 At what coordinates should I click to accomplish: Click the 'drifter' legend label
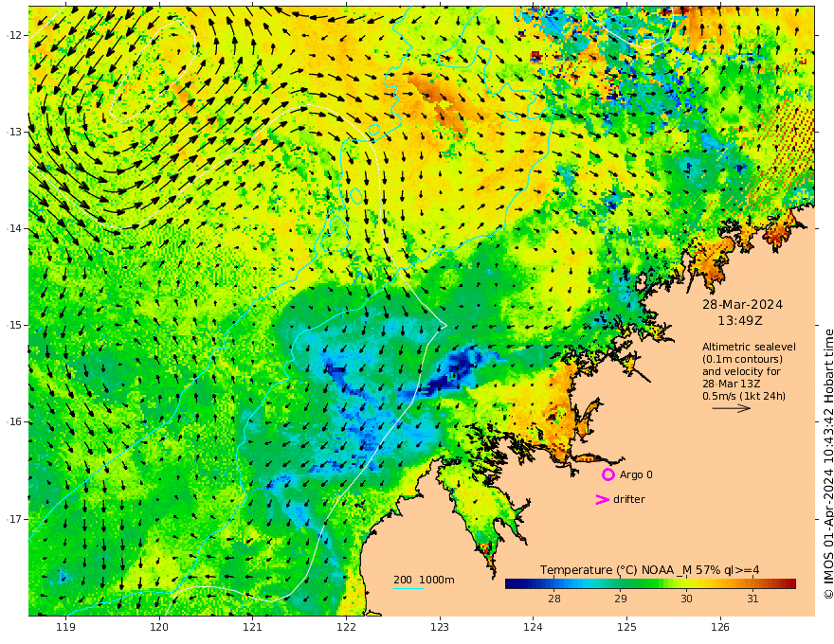pyautogui.click(x=629, y=499)
